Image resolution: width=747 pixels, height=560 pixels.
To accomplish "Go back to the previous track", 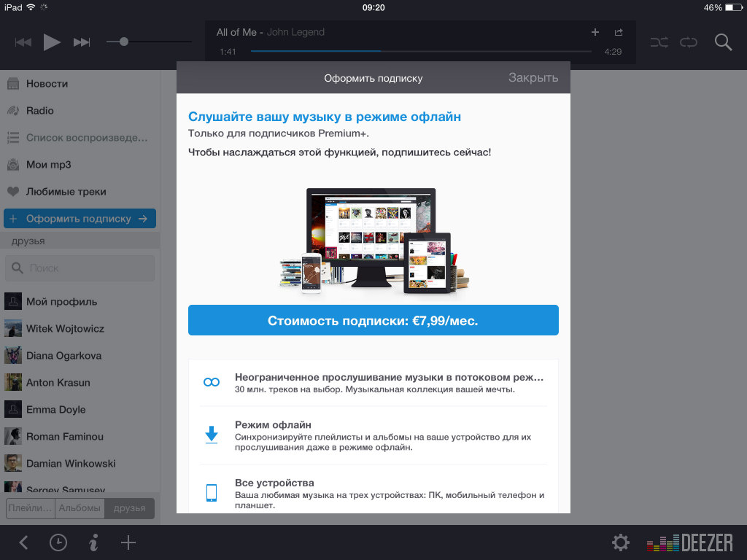I will tap(23, 42).
